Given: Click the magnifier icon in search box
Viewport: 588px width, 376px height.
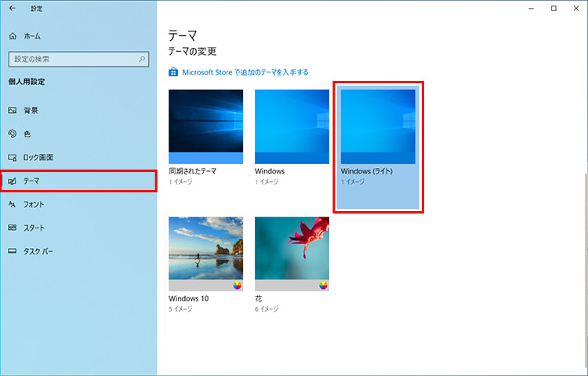Looking at the screenshot, I should (142, 59).
